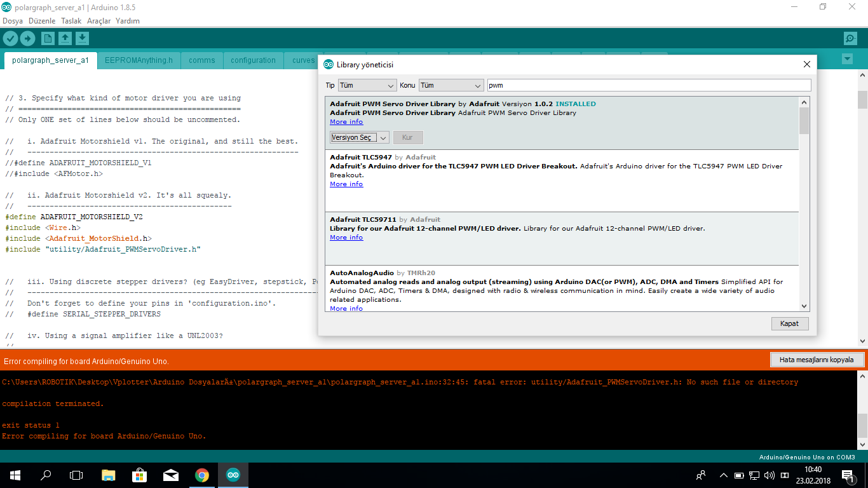Select the AutoAnalogAudio library entry

562,288
